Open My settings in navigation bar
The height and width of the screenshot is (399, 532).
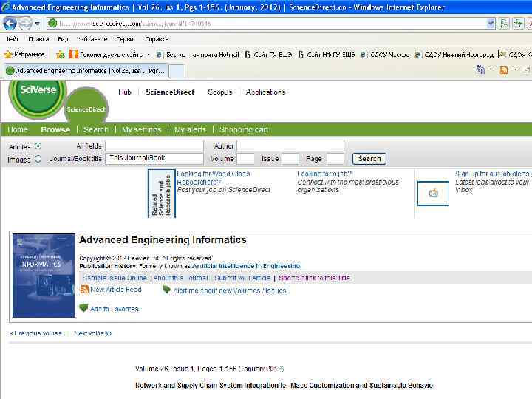tap(141, 129)
